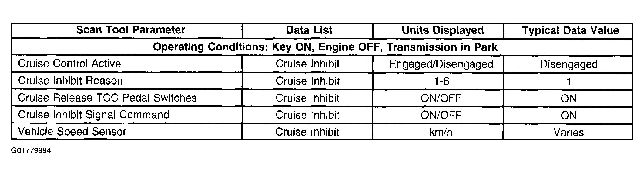
Task: Click the Typical Data Value header
Action: (570, 31)
